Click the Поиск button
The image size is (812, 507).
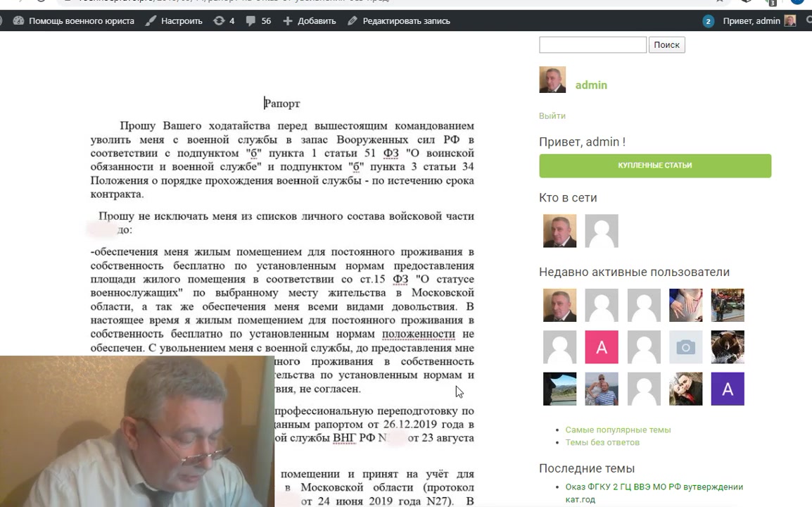click(x=666, y=44)
